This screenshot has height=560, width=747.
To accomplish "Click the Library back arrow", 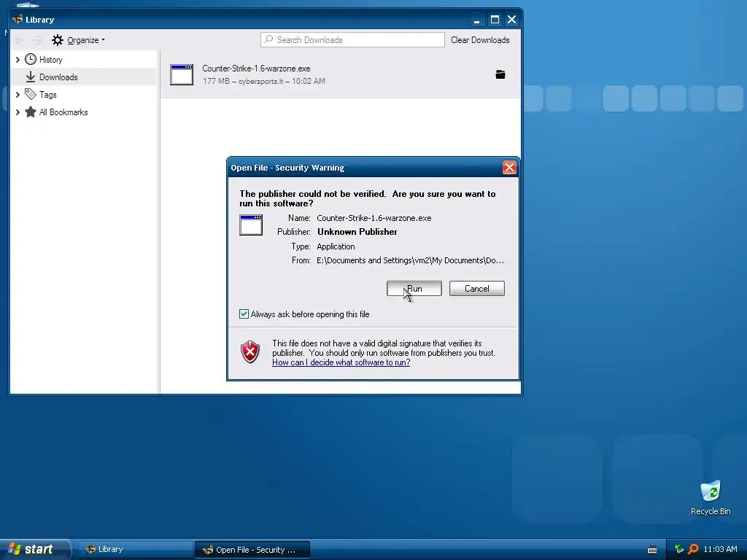I will [x=20, y=40].
